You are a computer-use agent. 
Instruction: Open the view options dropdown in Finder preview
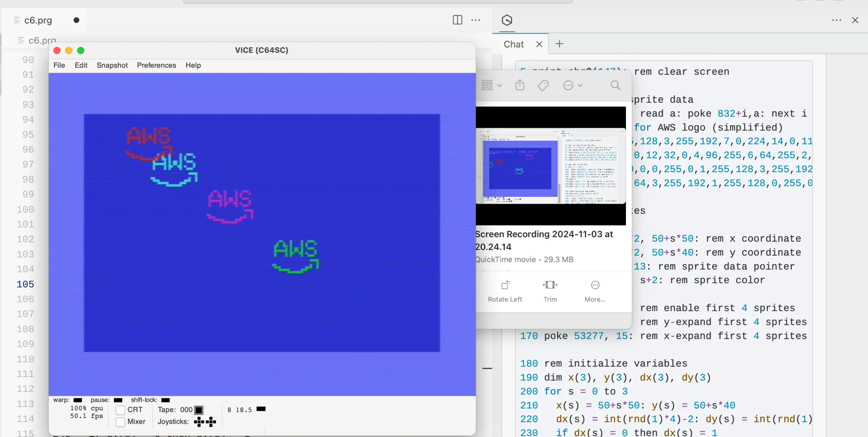pos(491,85)
